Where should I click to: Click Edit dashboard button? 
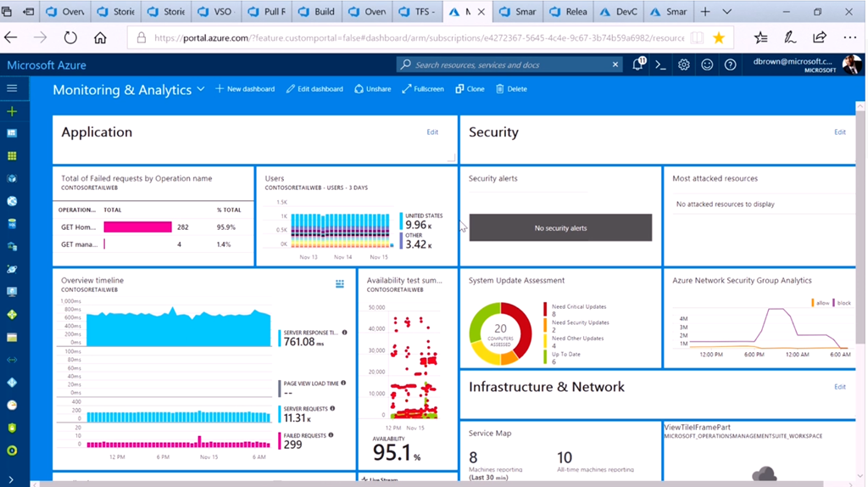(x=314, y=88)
